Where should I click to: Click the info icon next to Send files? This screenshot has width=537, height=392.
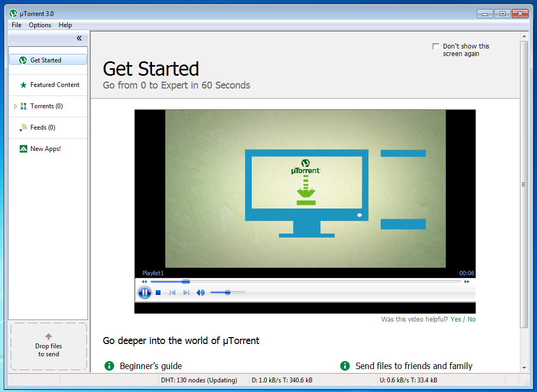click(345, 366)
